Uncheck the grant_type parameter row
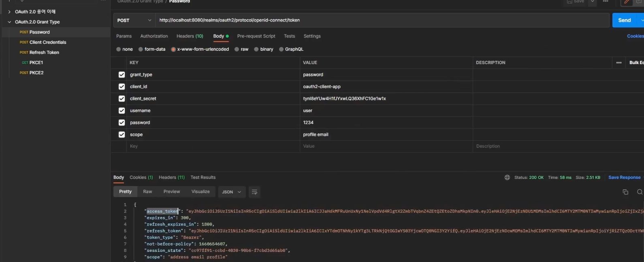Screen dimensions: 644x262 point(122,75)
